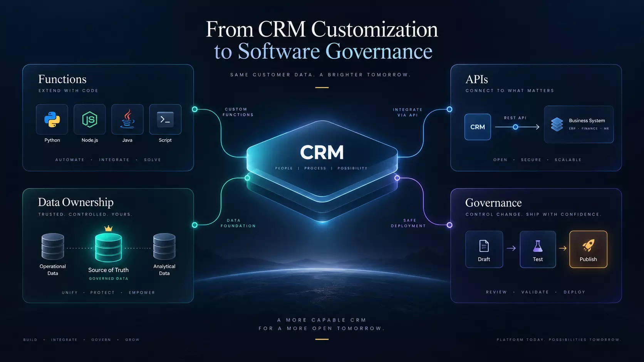
Task: Click connector node on Functions panel edge
Action: coord(195,109)
